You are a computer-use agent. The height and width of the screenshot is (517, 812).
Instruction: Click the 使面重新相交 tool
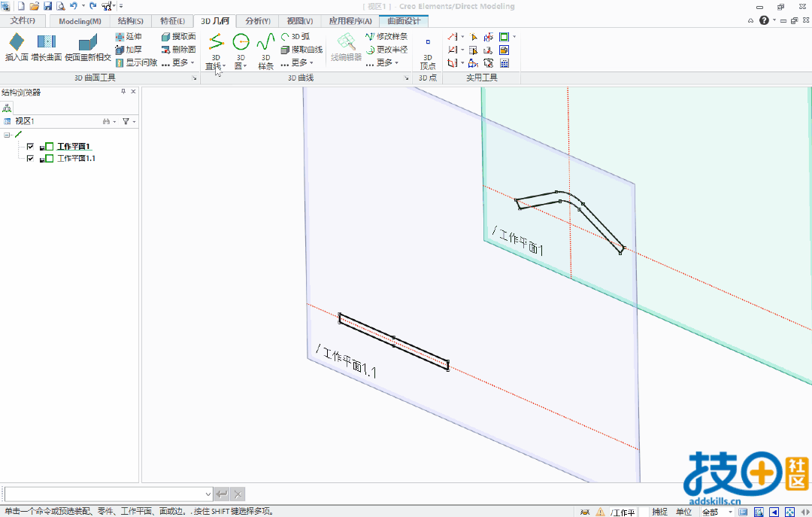click(x=87, y=47)
